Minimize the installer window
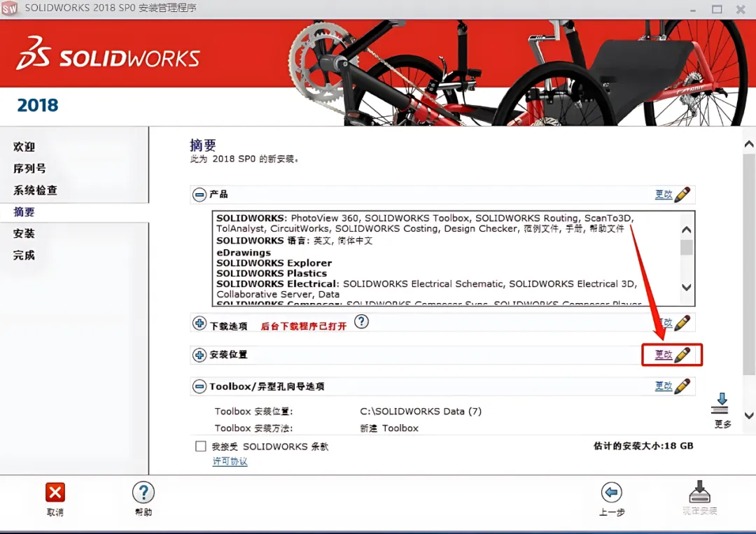This screenshot has height=534, width=756. [693, 9]
